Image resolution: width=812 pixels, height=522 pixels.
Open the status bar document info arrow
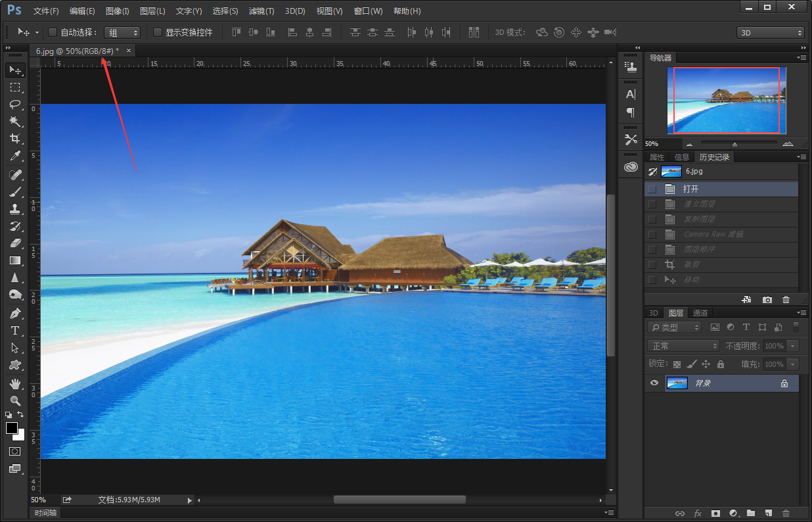(190, 500)
